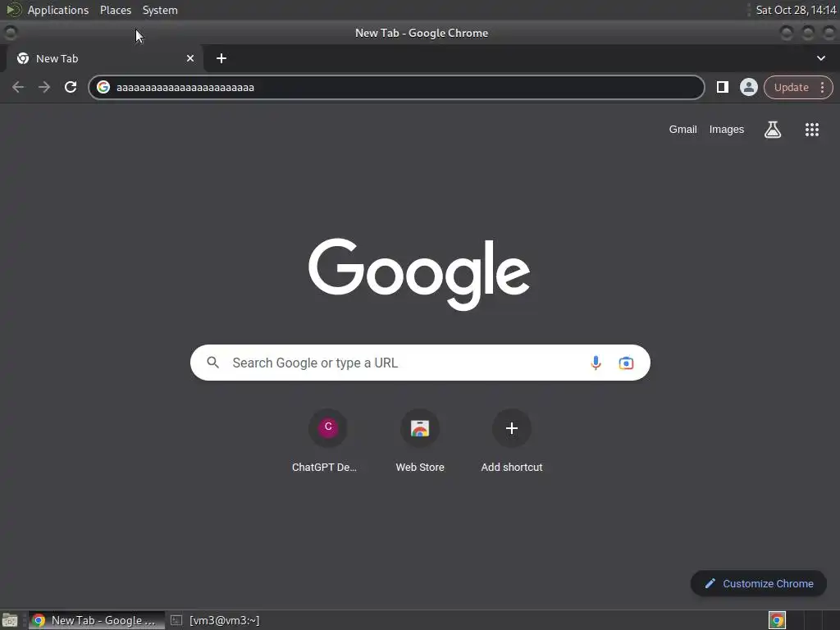Expand the tab search dropdown arrow
This screenshot has height=630, width=840.
pyautogui.click(x=820, y=58)
